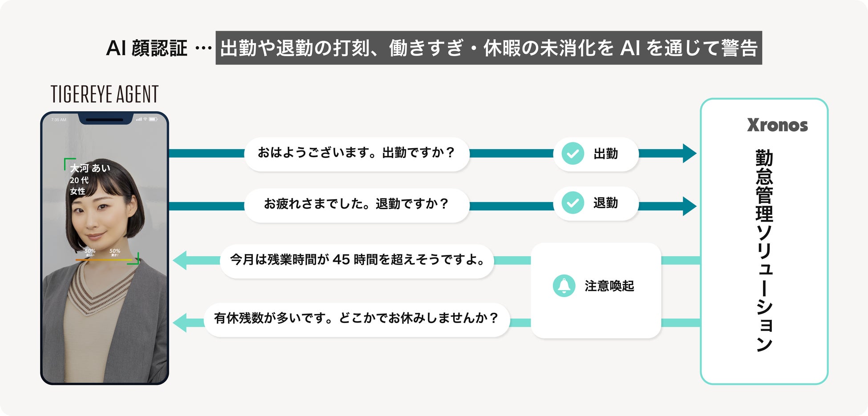Click the light arrowhead left of the overtime message
The height and width of the screenshot is (416, 868).
(181, 260)
